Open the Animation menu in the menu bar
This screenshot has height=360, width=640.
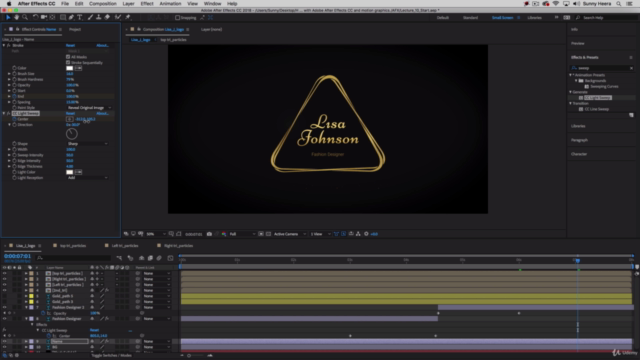pyautogui.click(x=170, y=4)
